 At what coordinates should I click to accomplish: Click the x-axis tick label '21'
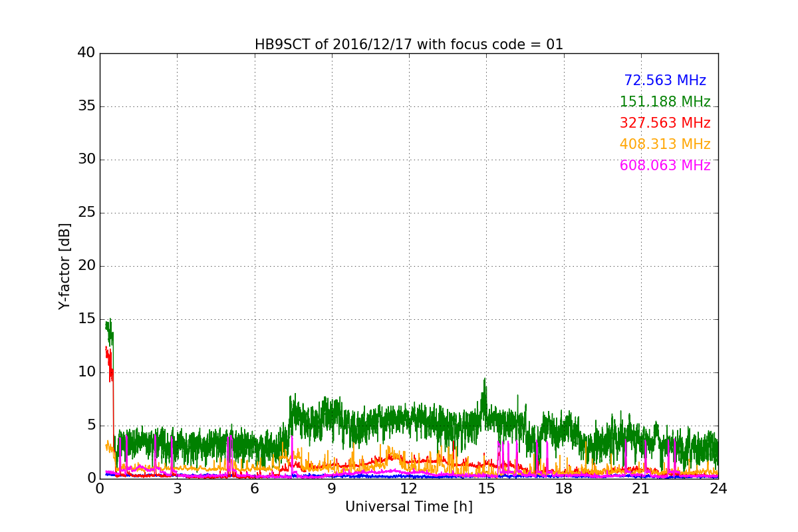pyautogui.click(x=640, y=488)
